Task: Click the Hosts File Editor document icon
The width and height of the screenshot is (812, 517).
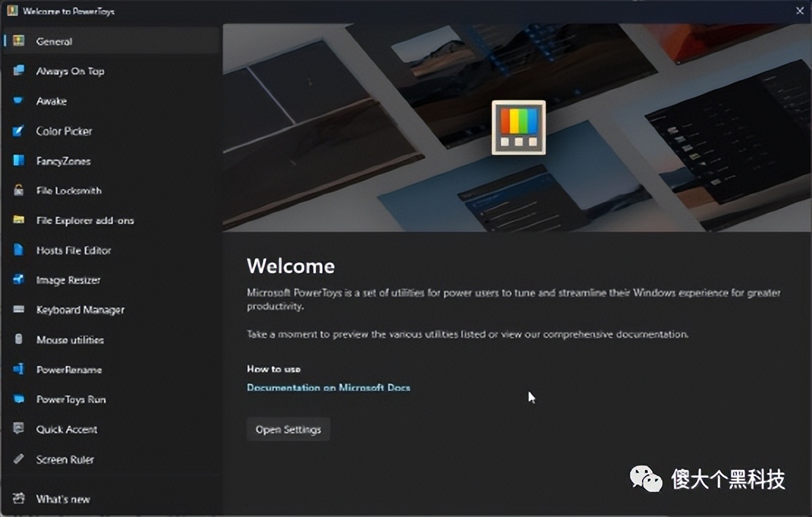Action: pos(18,250)
